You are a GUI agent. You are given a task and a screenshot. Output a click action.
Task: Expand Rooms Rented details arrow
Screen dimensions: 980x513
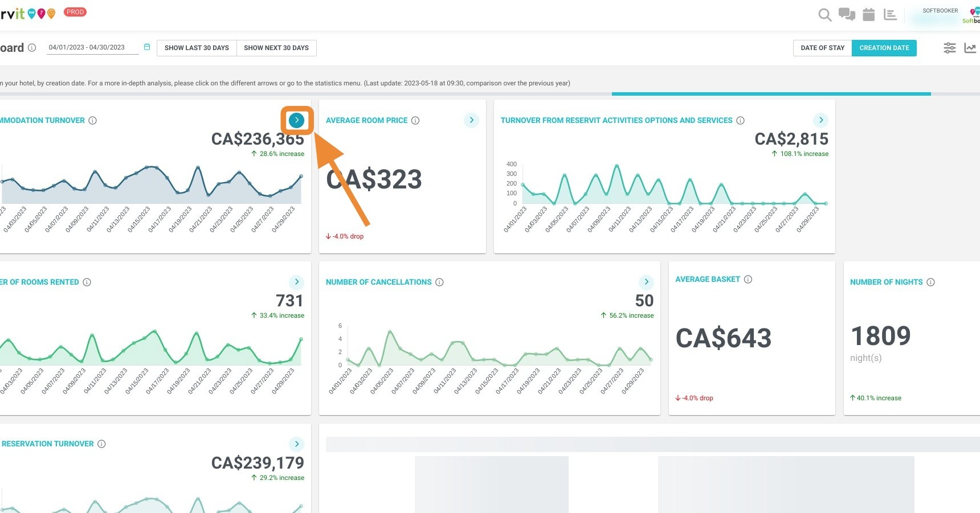click(296, 282)
